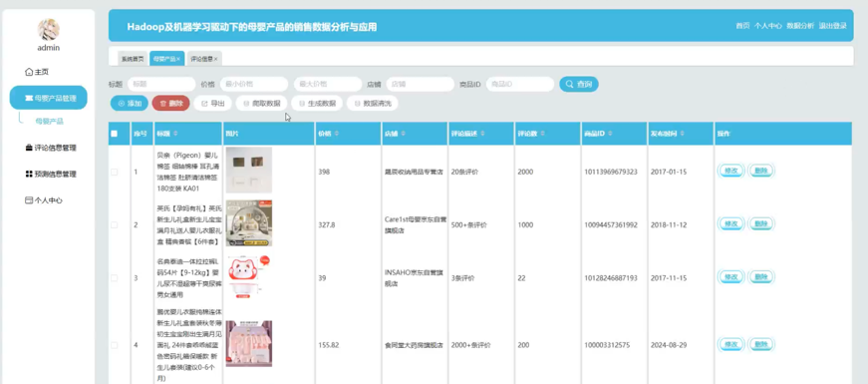Screen dimensions: 868x384
Task: Sort the table by 发布时间 column
Action: 682,134
